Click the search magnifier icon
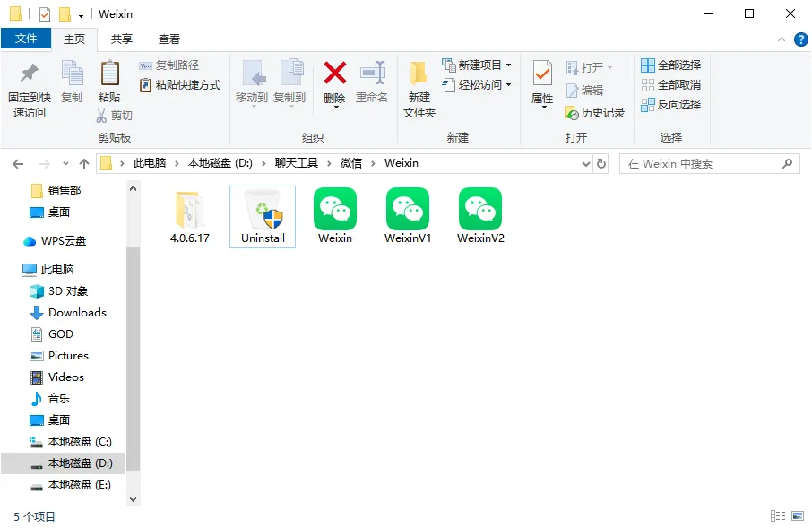This screenshot has width=812, height=528. (787, 164)
